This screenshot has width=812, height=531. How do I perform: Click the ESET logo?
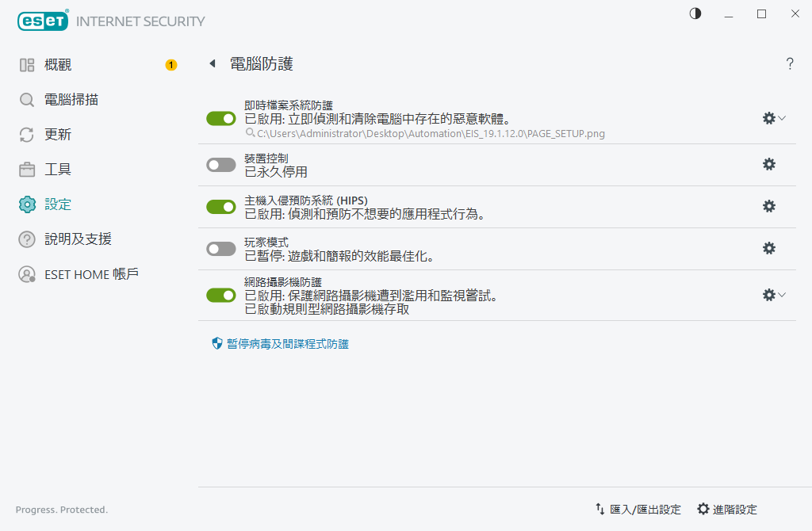pyautogui.click(x=43, y=21)
